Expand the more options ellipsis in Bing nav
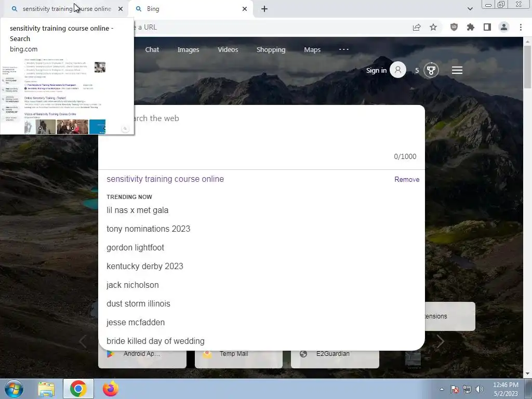532x399 pixels. pyautogui.click(x=344, y=49)
